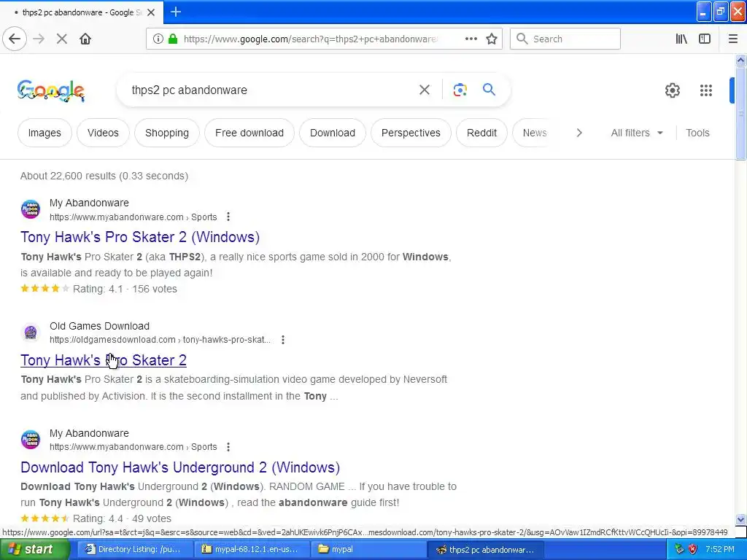Switch to mypal-68.12.1 archive taskbar window
Screen dimensions: 747x560
252,550
